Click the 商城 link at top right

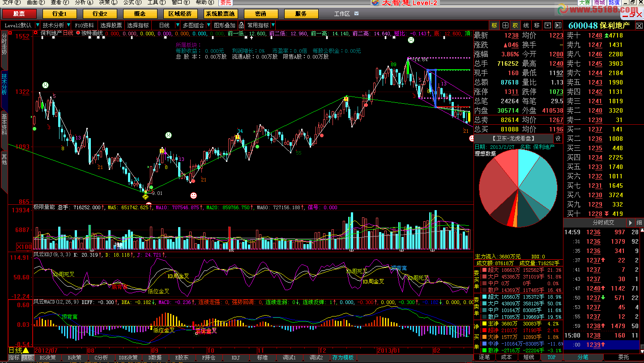599,2
